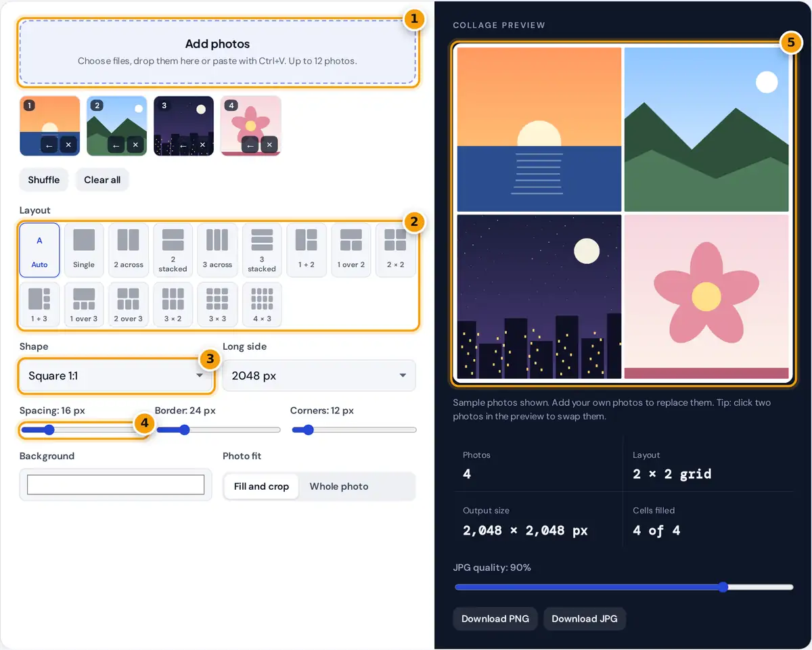Move flower photo 4 left
The image size is (812, 650).
pyautogui.click(x=250, y=145)
